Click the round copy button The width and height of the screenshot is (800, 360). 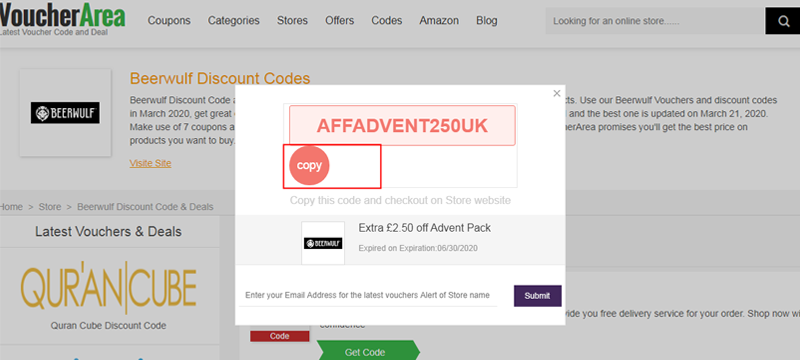pos(309,165)
